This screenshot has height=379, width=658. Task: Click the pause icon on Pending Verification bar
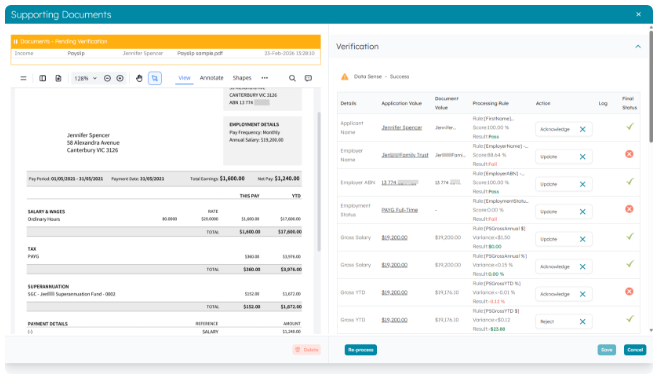(x=16, y=42)
